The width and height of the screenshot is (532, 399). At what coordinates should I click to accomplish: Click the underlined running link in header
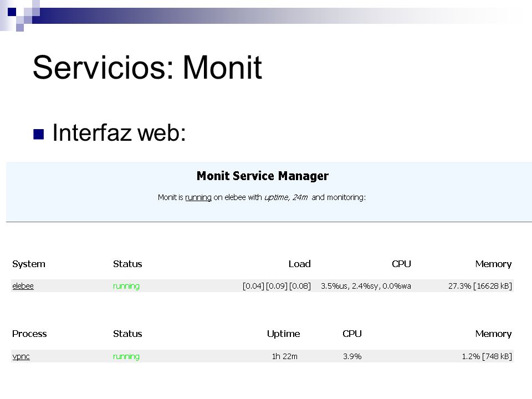(198, 197)
